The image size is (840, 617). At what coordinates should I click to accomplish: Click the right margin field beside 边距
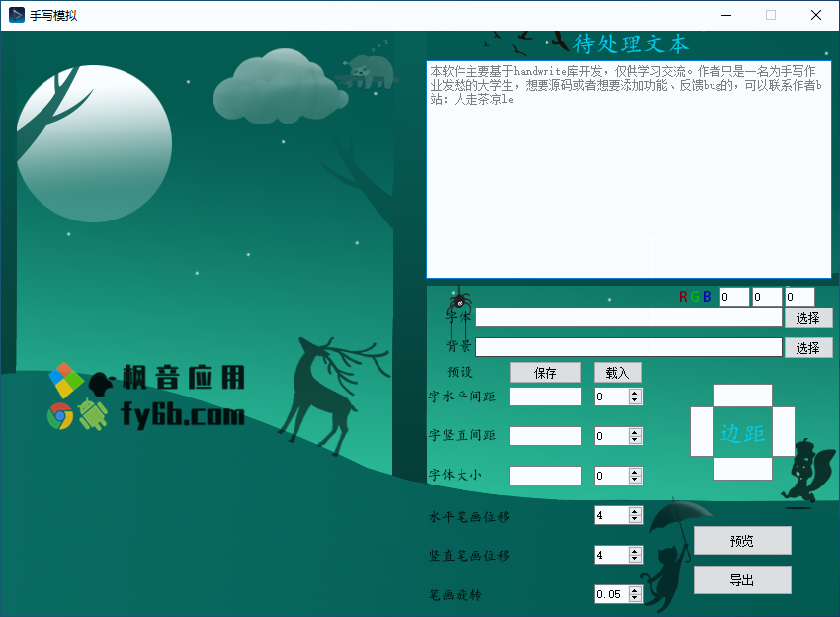tap(784, 431)
